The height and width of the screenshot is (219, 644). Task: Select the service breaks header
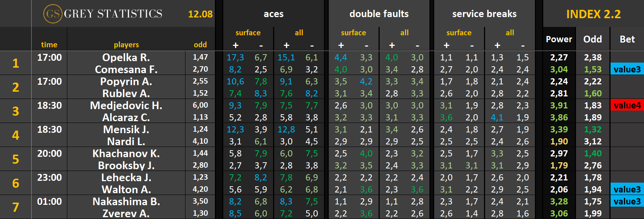click(x=484, y=14)
